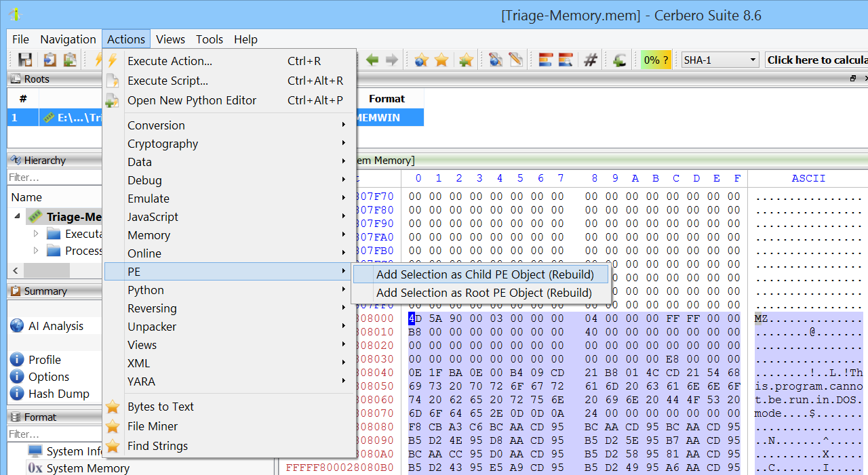The width and height of the screenshot is (868, 475).
Task: Choose Add Selection as Root PE Object
Action: (484, 293)
